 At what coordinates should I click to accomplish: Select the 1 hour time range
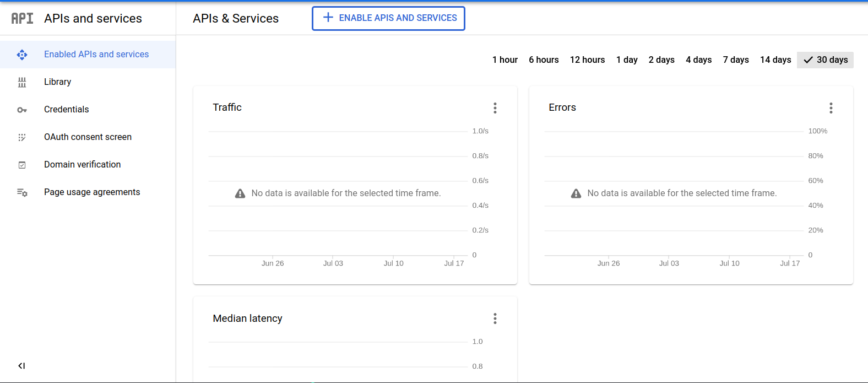pos(505,60)
